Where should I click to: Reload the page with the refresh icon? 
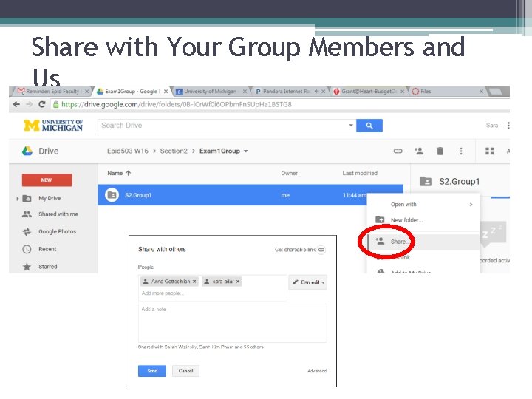41,104
